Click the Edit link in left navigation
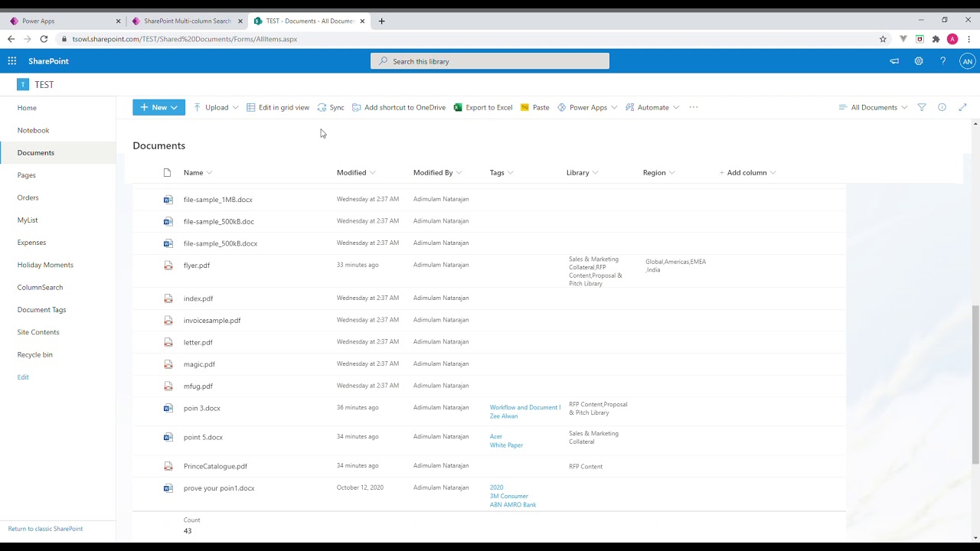 tap(23, 377)
